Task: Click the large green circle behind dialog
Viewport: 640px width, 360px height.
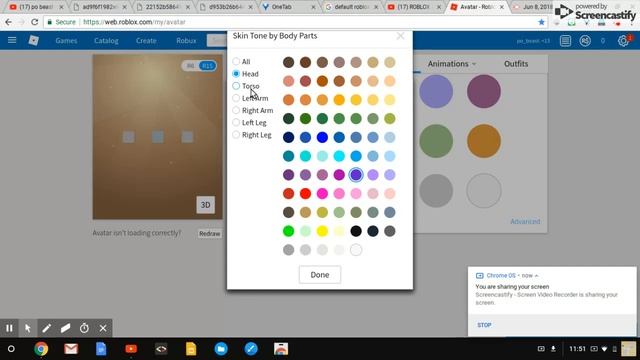Action: (436, 141)
